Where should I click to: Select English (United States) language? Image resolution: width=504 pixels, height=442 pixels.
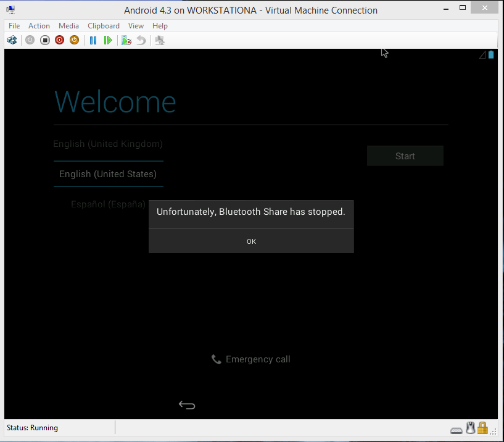click(x=108, y=174)
